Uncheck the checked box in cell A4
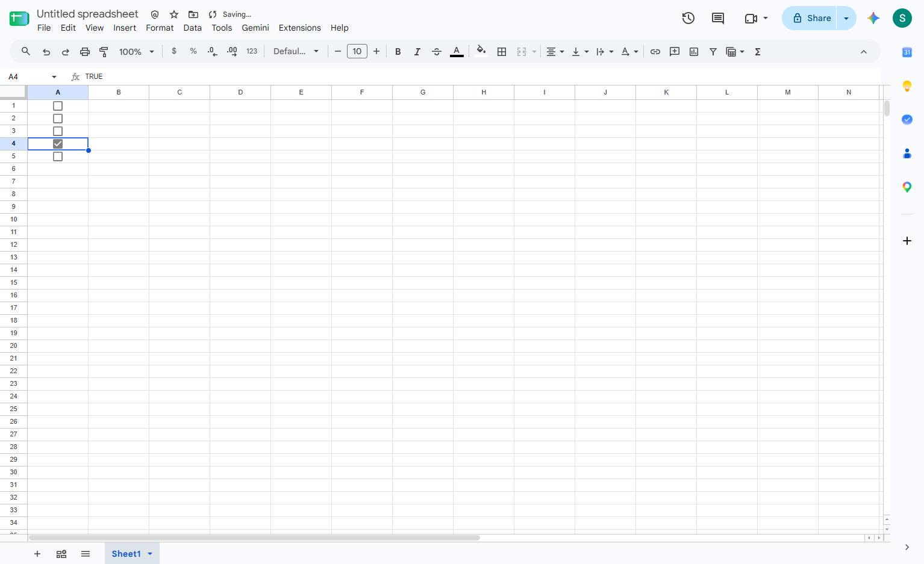This screenshot has height=564, width=924. (x=58, y=144)
